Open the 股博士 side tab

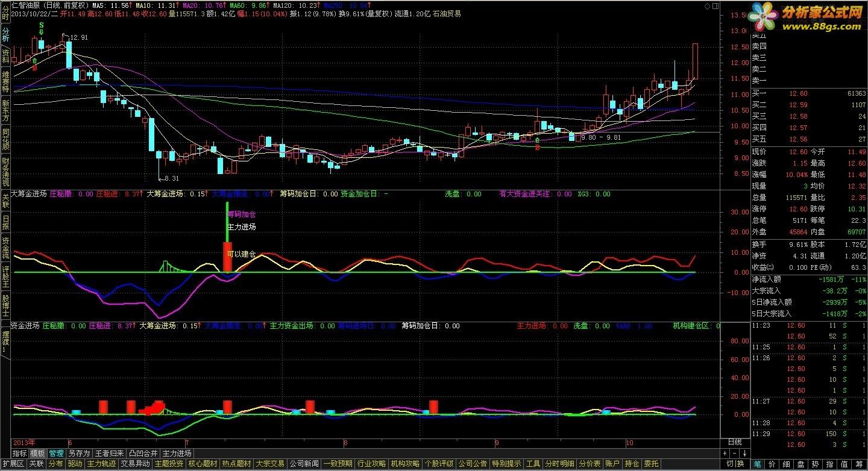coord(5,305)
